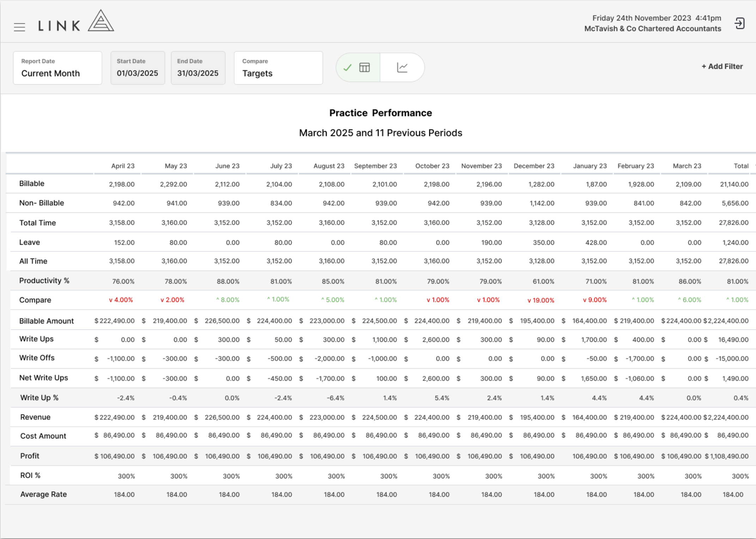The width and height of the screenshot is (756, 539).
Task: Open the Compare Targets dropdown
Action: (278, 68)
